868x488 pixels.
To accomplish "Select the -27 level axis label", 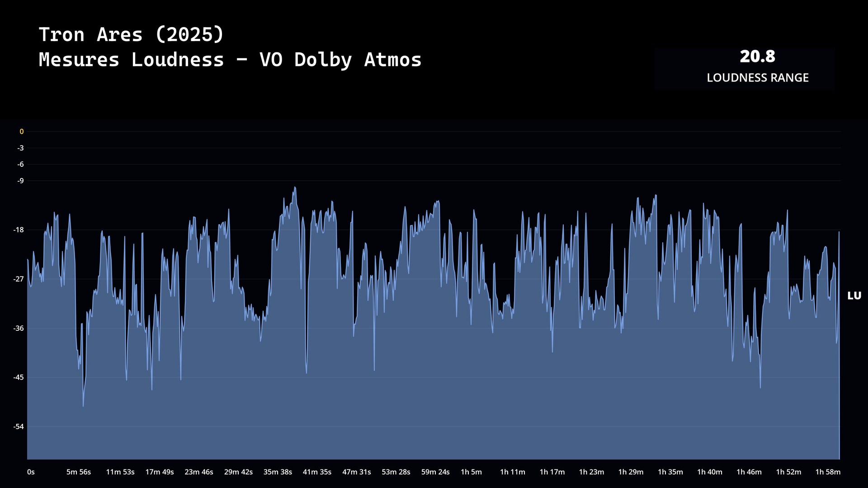I will 19,279.
